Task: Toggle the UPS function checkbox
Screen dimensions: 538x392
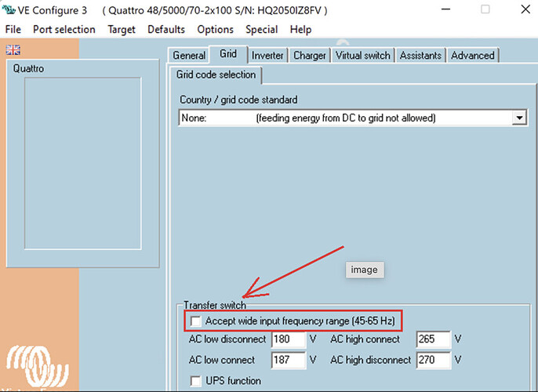Action: [x=195, y=381]
